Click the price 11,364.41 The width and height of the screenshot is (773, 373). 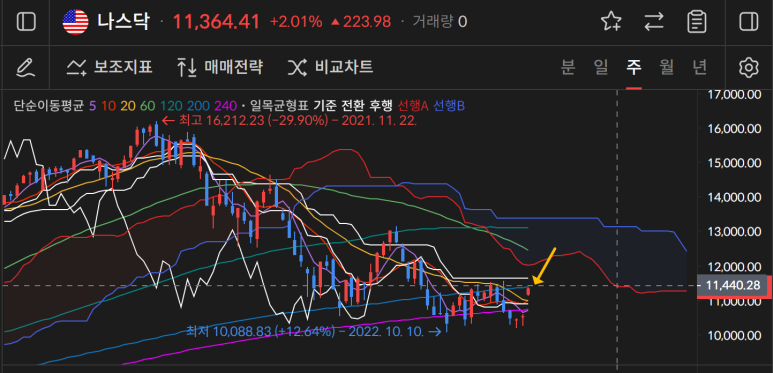[x=215, y=22]
